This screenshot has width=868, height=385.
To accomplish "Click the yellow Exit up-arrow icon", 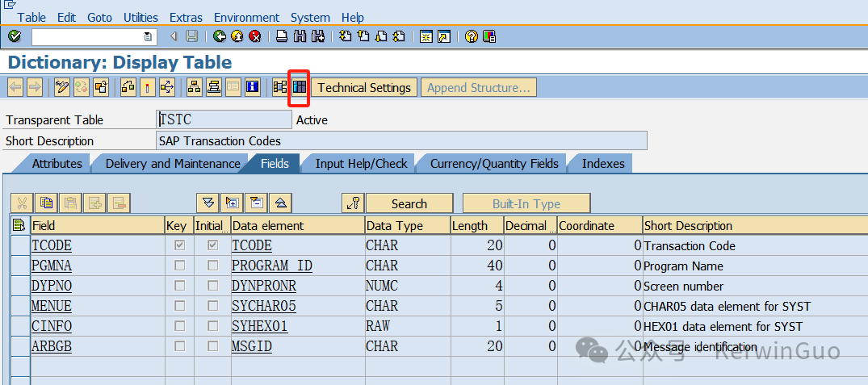I will tap(237, 37).
